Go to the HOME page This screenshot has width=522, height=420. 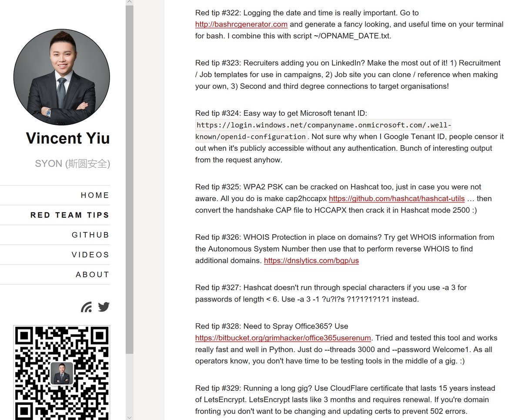[x=95, y=195]
